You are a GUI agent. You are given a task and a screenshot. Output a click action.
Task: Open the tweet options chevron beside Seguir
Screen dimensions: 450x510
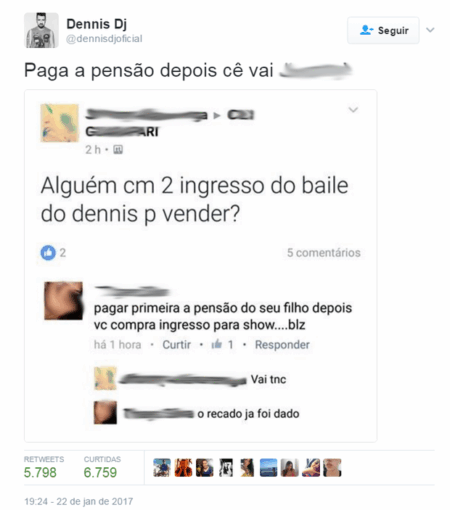click(430, 30)
